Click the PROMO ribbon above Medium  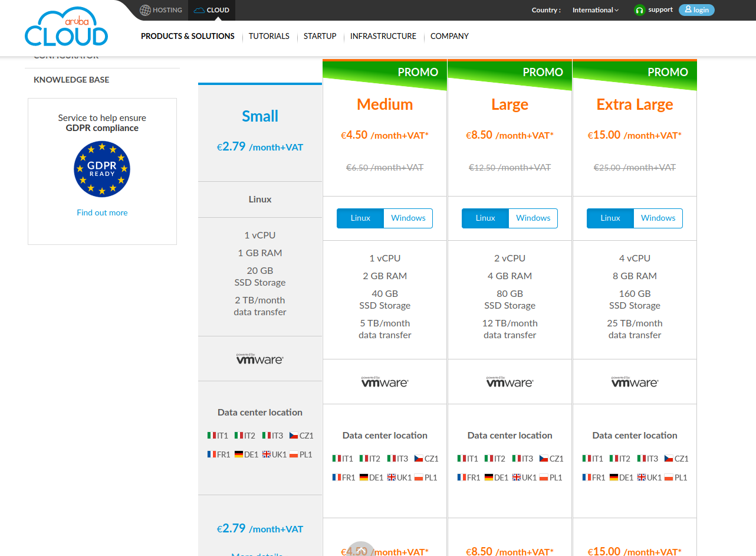pyautogui.click(x=385, y=74)
